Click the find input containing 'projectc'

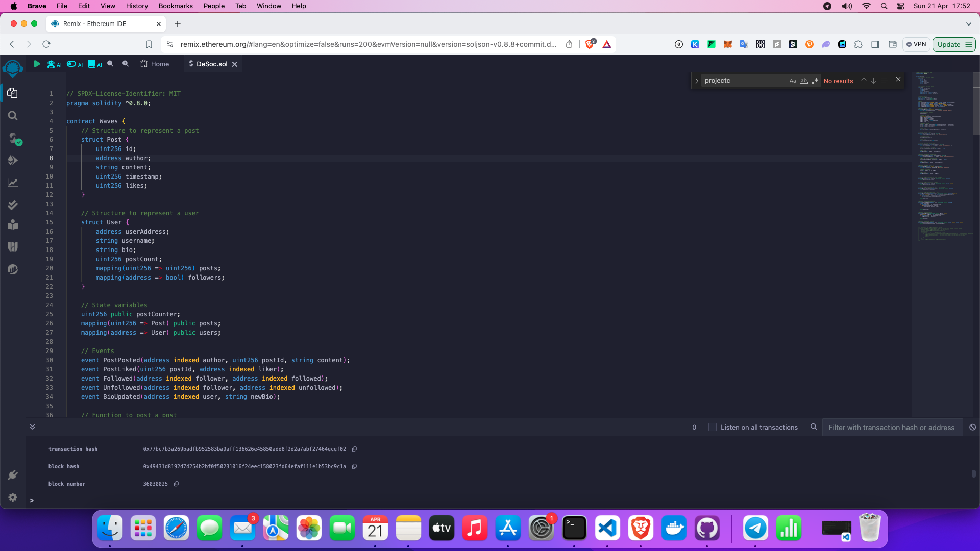pyautogui.click(x=744, y=81)
